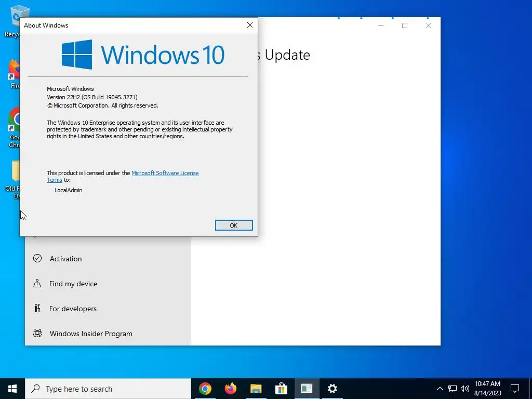Viewport: 532px width, 399px height.
Task: Select the Google Chrome desktop shortcut
Action: (14, 128)
